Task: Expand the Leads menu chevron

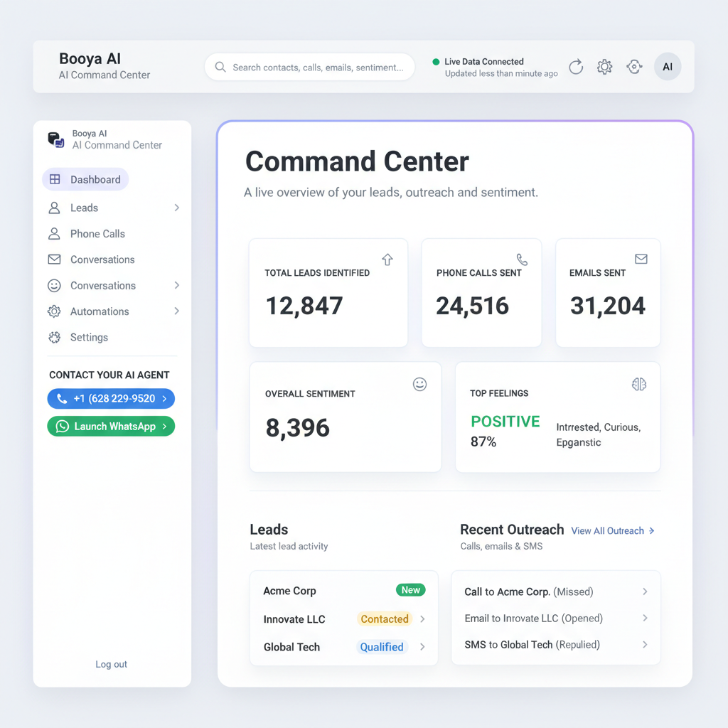Action: [176, 208]
